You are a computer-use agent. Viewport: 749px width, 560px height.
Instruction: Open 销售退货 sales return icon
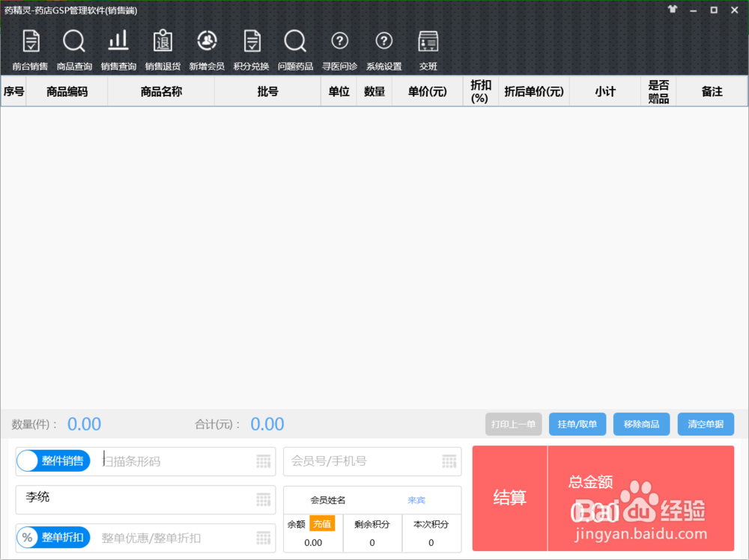point(163,49)
